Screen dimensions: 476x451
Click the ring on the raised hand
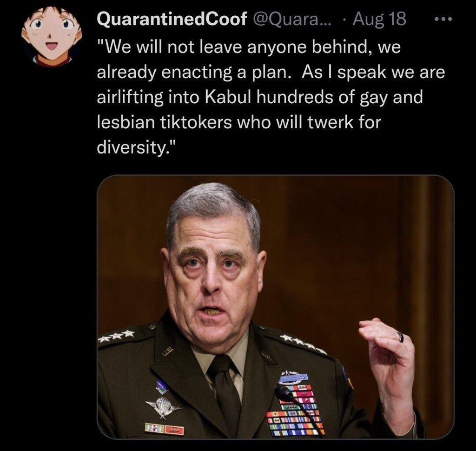(401, 337)
